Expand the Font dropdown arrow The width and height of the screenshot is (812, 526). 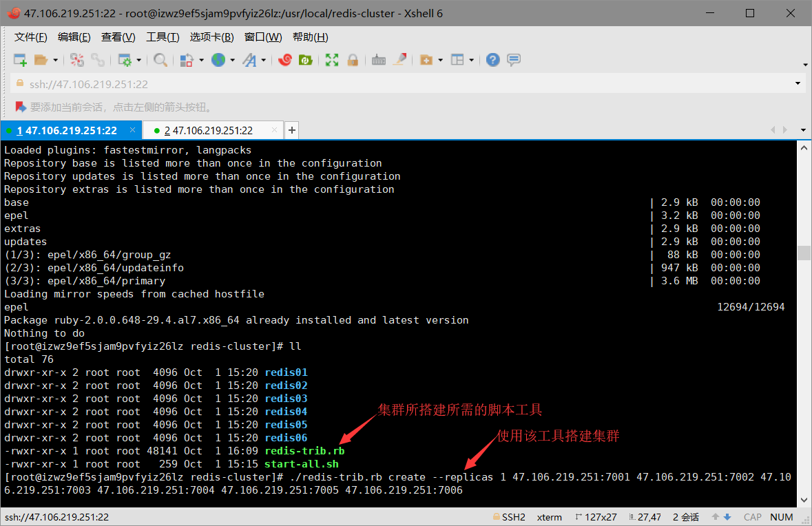pos(264,61)
